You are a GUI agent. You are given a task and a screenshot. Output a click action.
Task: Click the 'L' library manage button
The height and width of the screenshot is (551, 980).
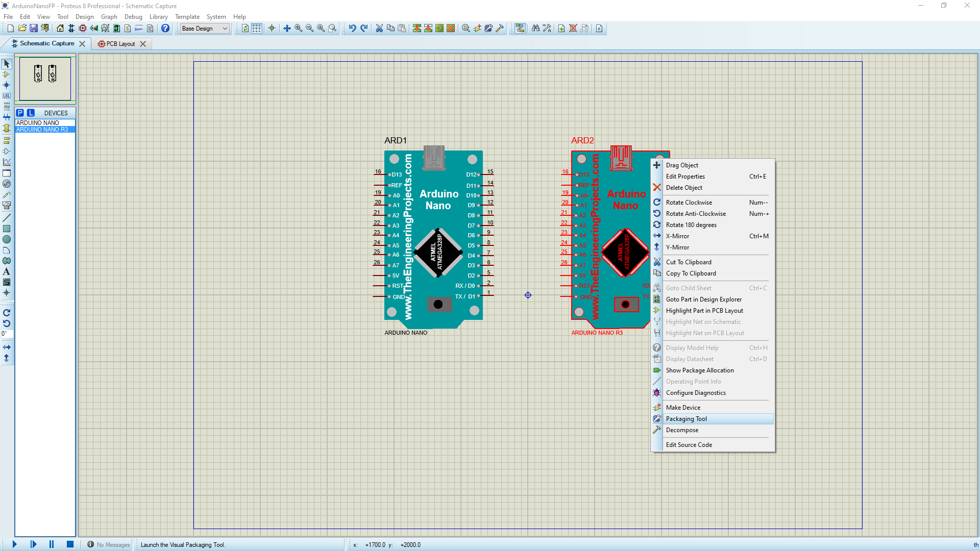[x=31, y=113]
